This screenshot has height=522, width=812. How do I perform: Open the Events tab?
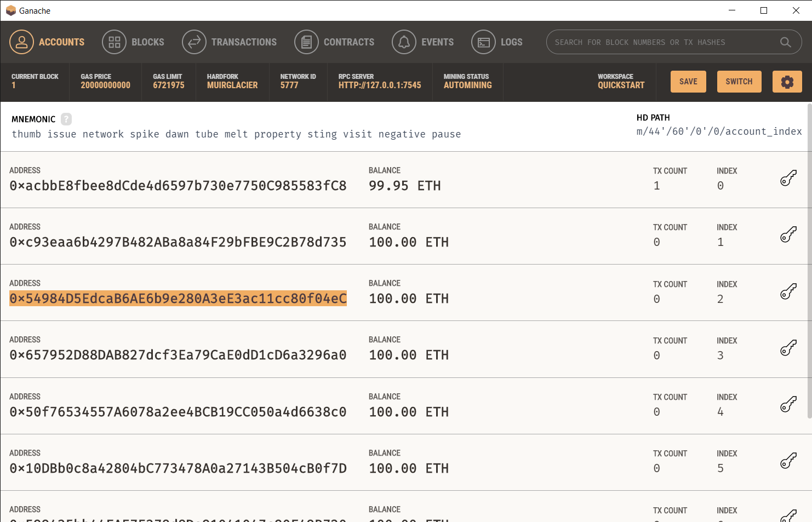tap(423, 42)
